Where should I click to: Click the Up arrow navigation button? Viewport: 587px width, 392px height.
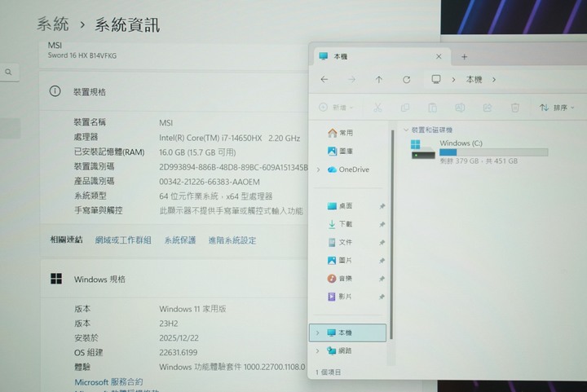[x=379, y=80]
